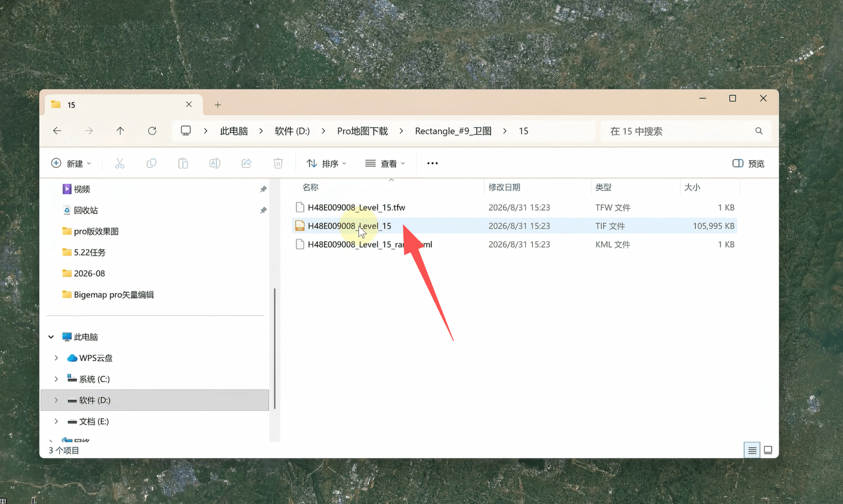Click the Share icon in toolbar
The height and width of the screenshot is (504, 843).
246,163
